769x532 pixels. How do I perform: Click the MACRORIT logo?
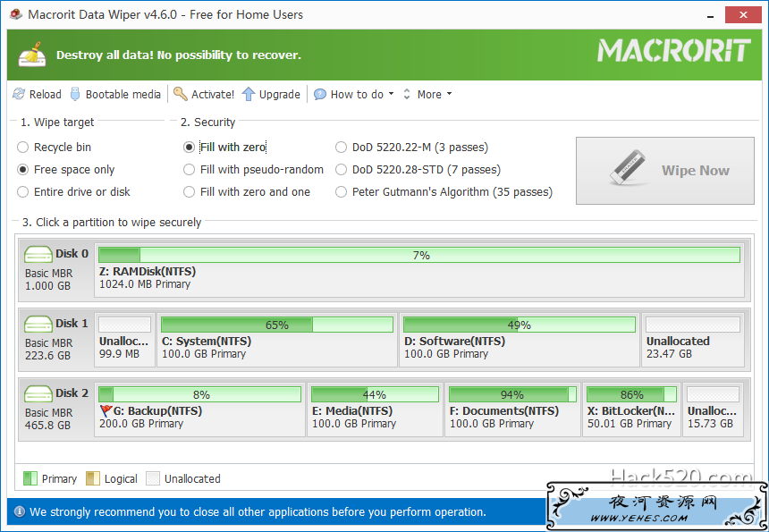tap(674, 50)
